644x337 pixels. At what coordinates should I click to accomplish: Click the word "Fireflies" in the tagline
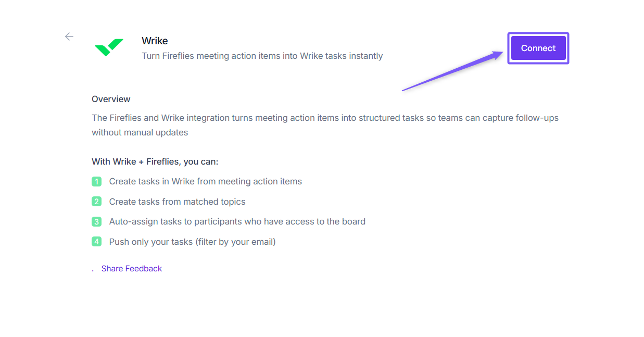[x=175, y=56]
